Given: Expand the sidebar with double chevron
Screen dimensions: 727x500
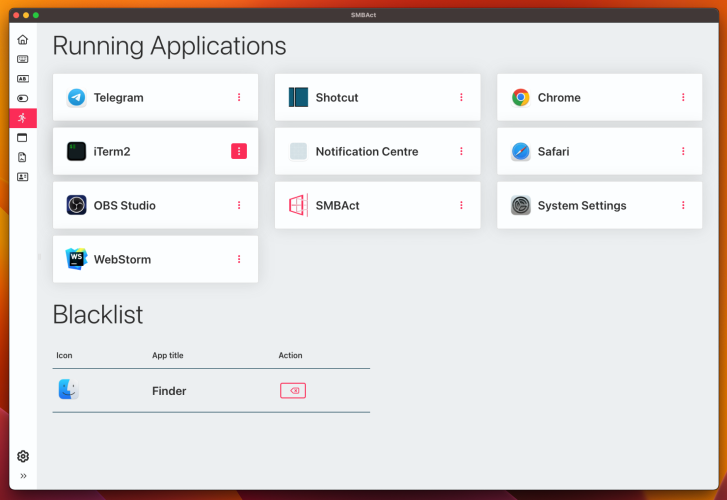Looking at the screenshot, I should tap(23, 476).
